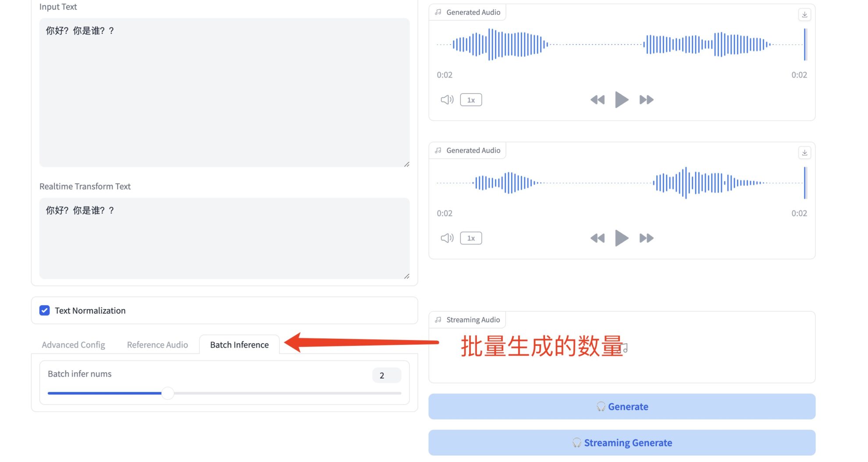Image resolution: width=868 pixels, height=462 pixels.
Task: Click the headphone icon on Generate
Action: 601,406
